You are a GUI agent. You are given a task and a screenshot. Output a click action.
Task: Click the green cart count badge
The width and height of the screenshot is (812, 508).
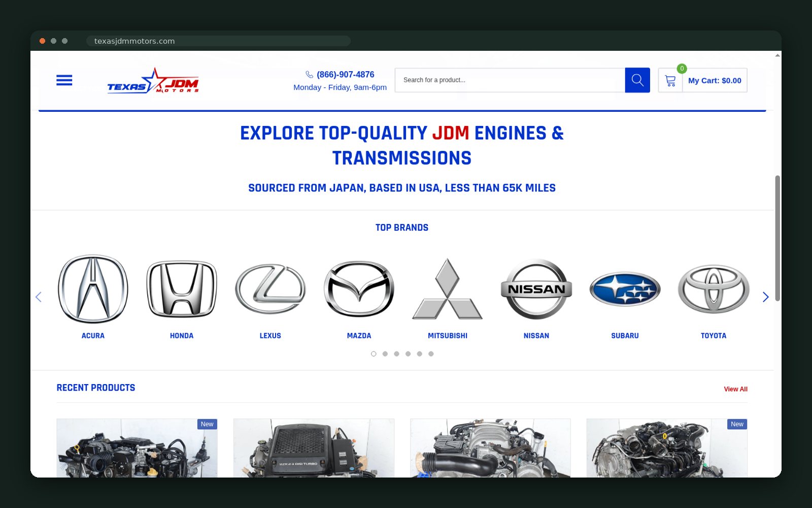coord(682,69)
